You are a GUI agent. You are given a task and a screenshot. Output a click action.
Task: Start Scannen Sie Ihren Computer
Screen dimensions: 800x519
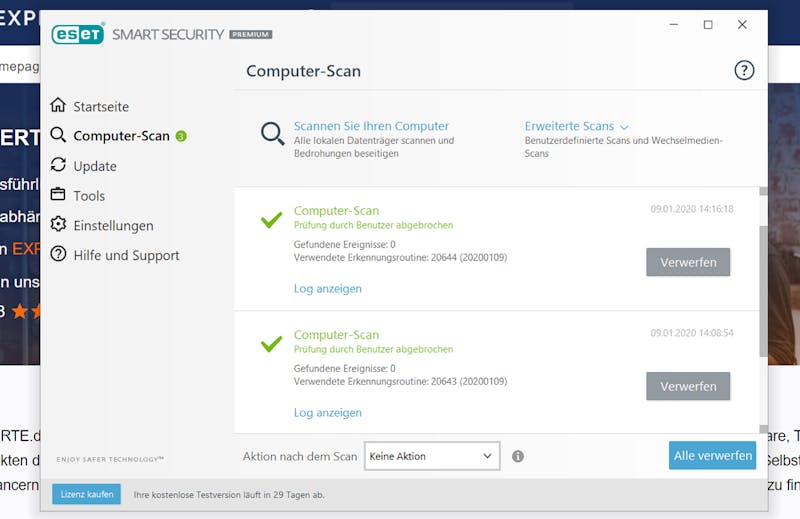(x=371, y=126)
